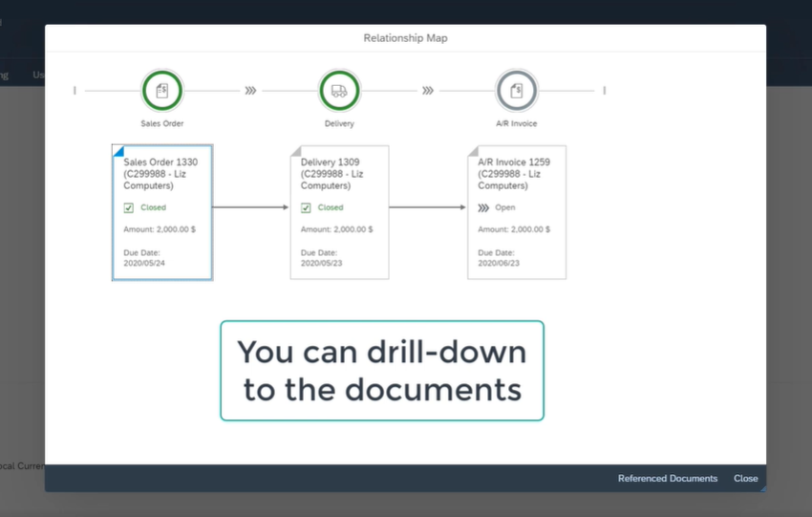
Task: Open Referenced Documents
Action: point(668,478)
